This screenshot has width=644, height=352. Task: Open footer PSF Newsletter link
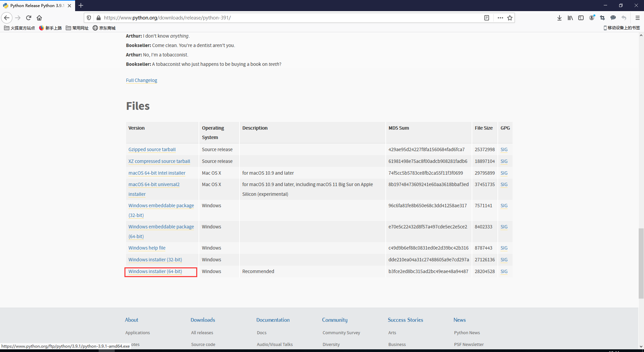[469, 344]
